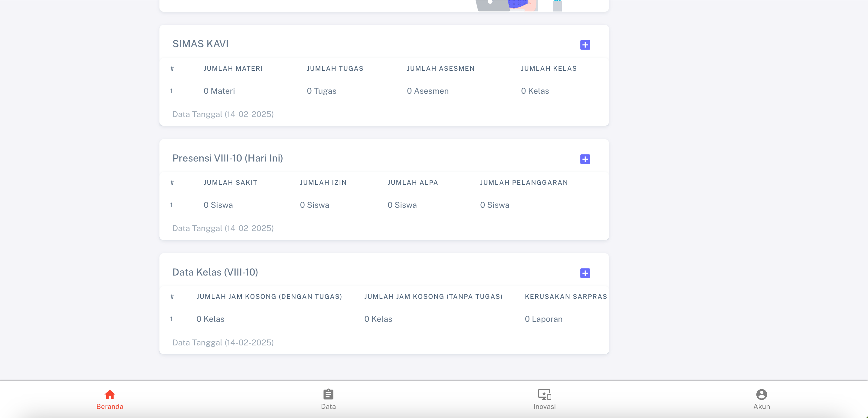Viewport: 868px width, 418px height.
Task: Go to the Beranda home icon
Action: click(110, 394)
